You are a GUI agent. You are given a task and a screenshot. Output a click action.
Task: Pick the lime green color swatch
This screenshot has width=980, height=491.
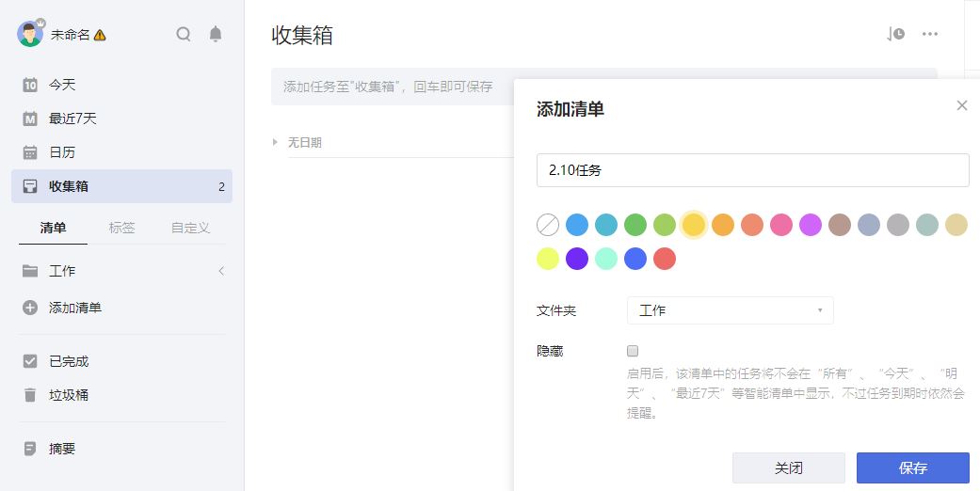[x=665, y=225]
